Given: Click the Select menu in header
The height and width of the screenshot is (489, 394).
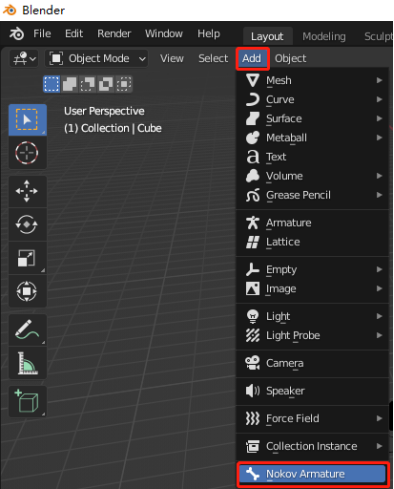Looking at the screenshot, I should tap(213, 59).
